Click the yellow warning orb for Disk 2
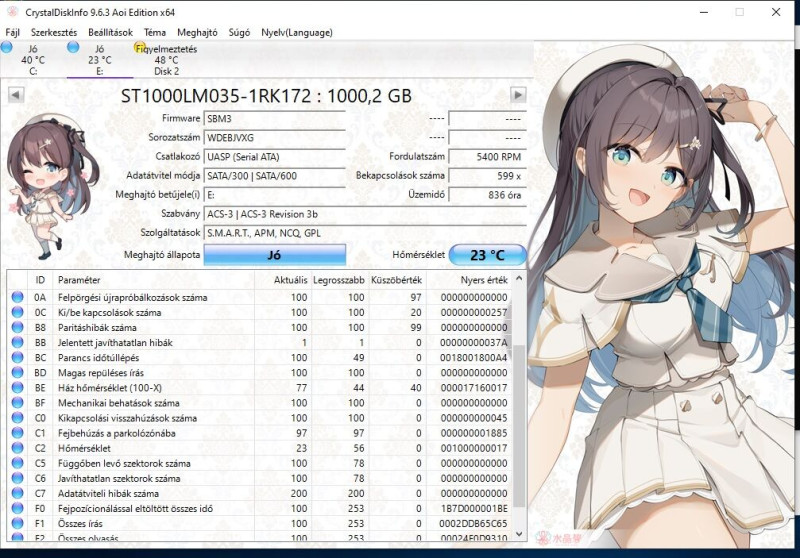800x558 pixels. (x=140, y=48)
